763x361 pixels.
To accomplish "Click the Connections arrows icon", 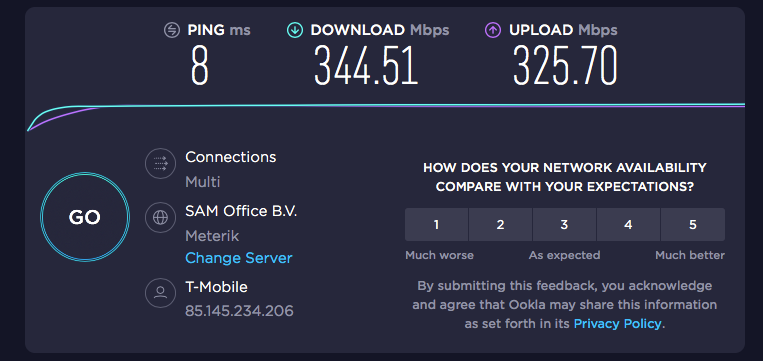I will pos(160,163).
